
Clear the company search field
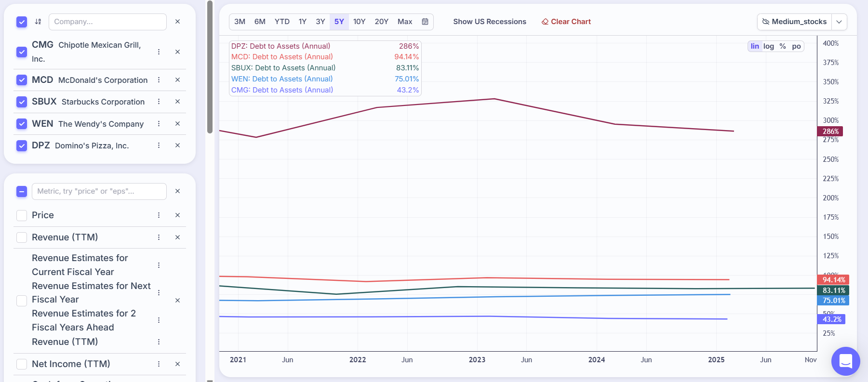(177, 22)
